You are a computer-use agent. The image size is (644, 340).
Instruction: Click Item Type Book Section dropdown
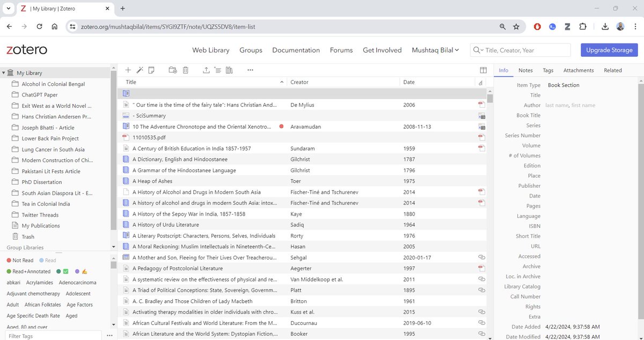pos(563,85)
